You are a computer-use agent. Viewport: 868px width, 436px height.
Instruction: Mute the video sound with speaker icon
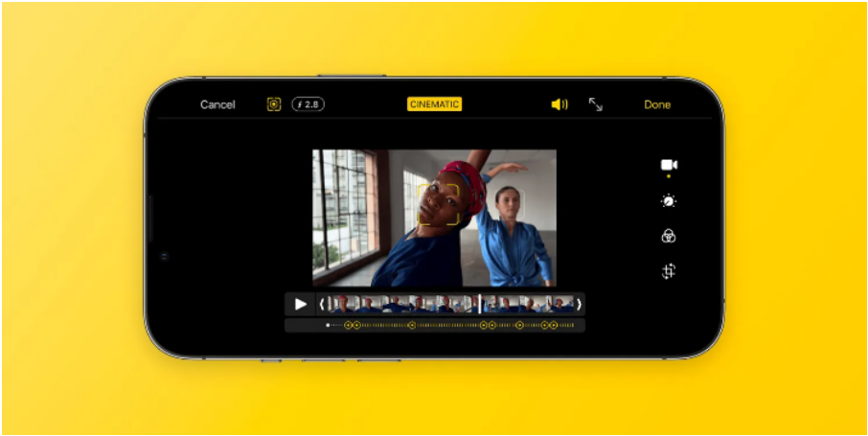tap(560, 104)
